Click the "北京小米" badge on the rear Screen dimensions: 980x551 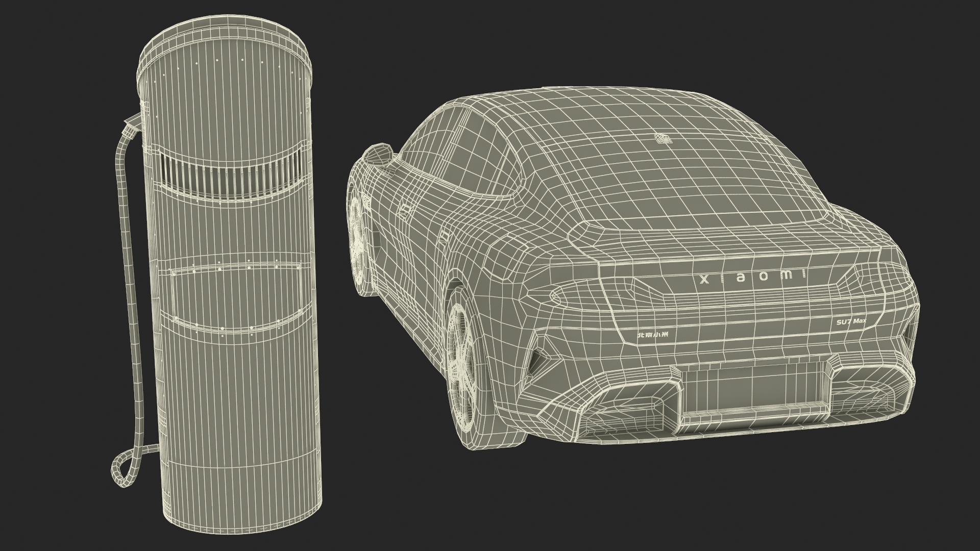coord(652,335)
